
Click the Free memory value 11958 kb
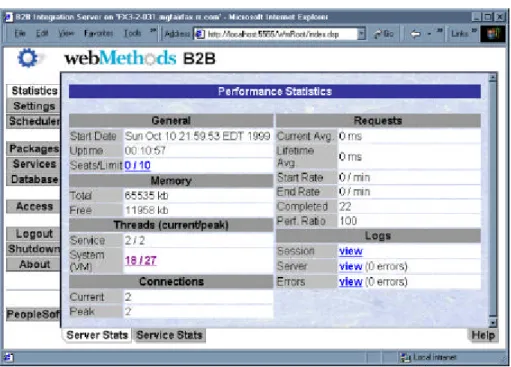(146, 210)
